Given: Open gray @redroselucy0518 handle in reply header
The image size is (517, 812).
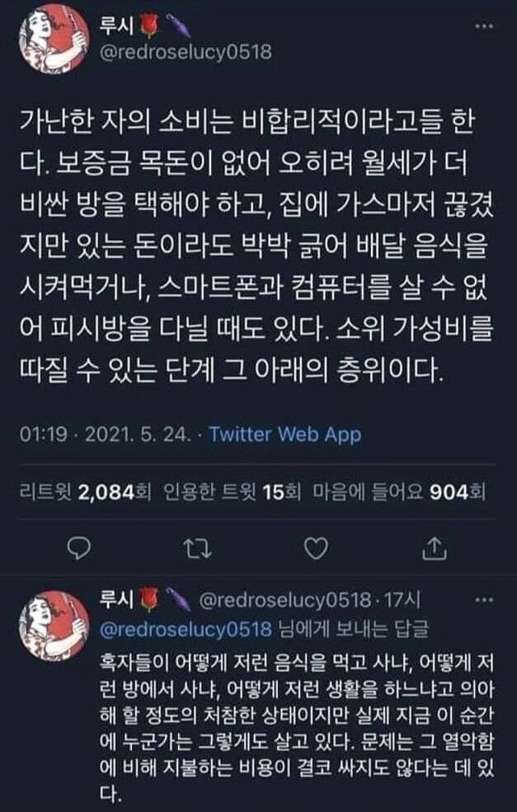Looking at the screenshot, I should click(x=285, y=600).
